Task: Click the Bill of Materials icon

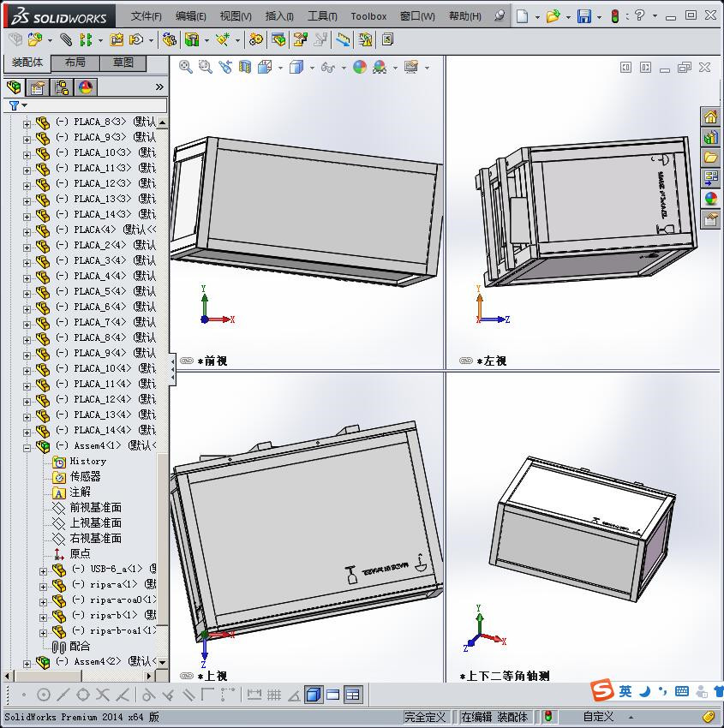Action: click(278, 40)
